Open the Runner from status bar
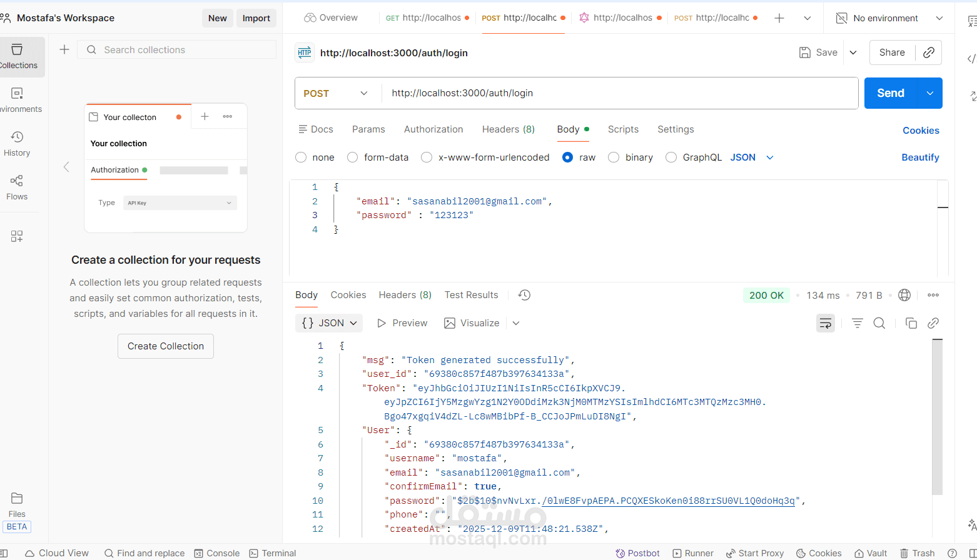 (x=693, y=553)
